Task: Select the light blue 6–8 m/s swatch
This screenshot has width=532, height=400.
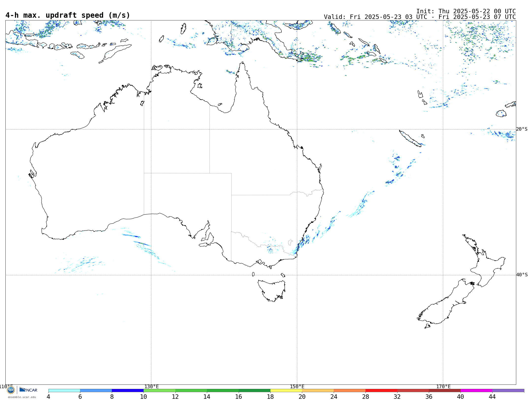Action: 96,391
